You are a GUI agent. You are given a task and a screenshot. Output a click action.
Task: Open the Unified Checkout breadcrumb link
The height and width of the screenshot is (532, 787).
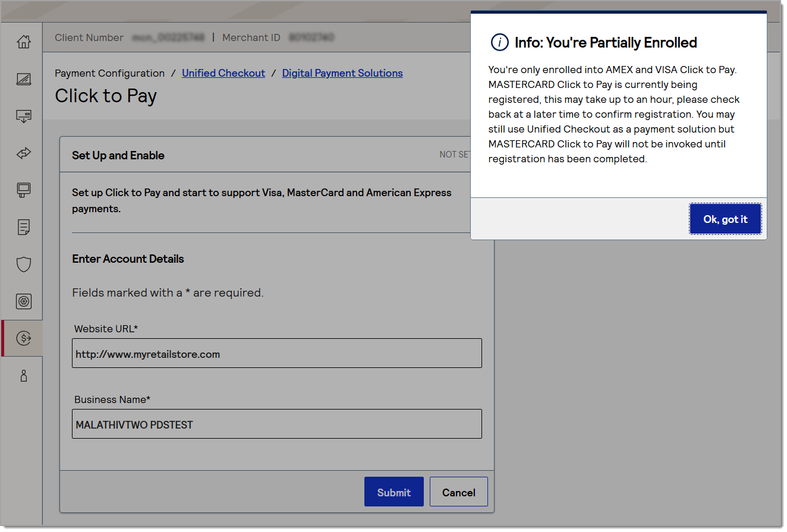point(223,73)
